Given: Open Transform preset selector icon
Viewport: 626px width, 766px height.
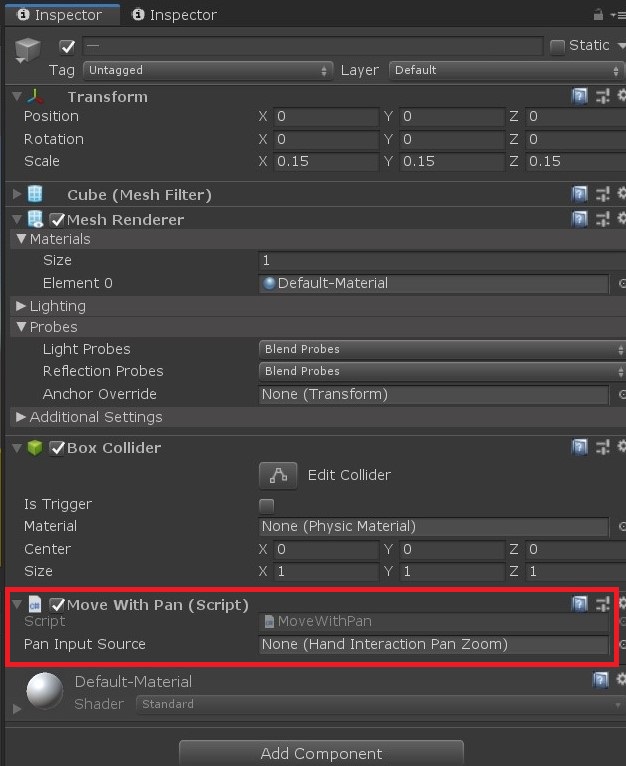Looking at the screenshot, I should click(603, 96).
